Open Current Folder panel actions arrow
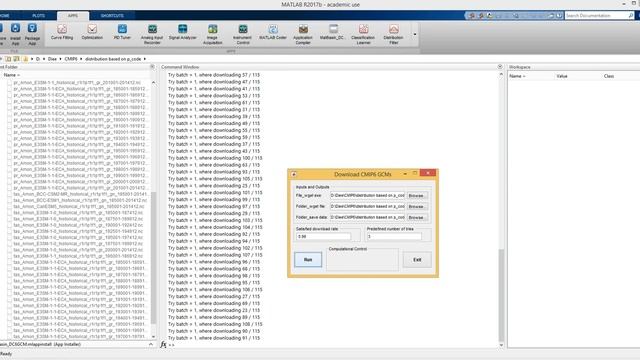Screen dimensions: 640x360 pyautogui.click(x=152, y=67)
